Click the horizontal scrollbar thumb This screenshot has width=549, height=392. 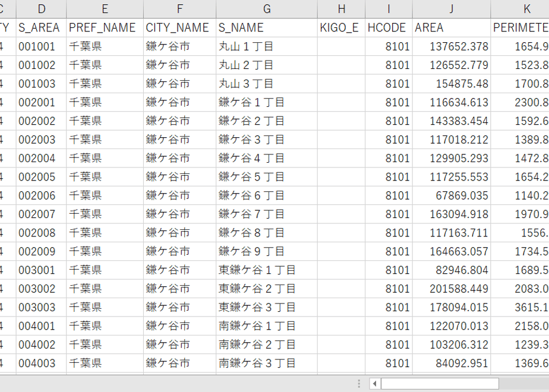coord(440,384)
